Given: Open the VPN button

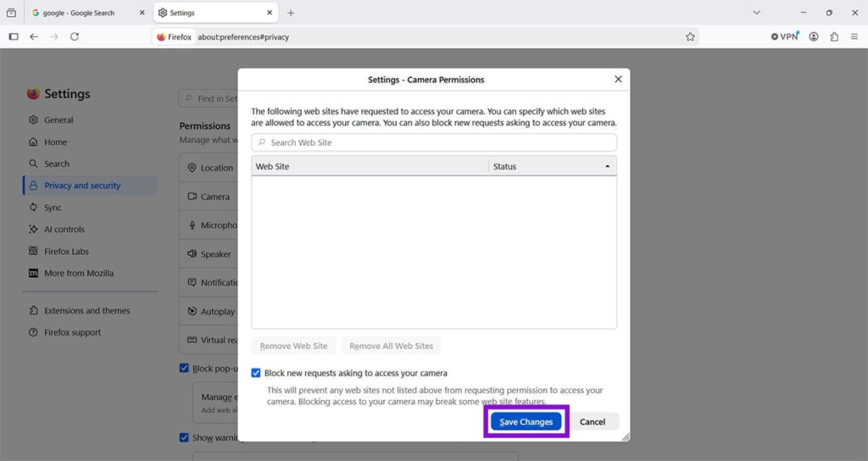Looking at the screenshot, I should 785,36.
